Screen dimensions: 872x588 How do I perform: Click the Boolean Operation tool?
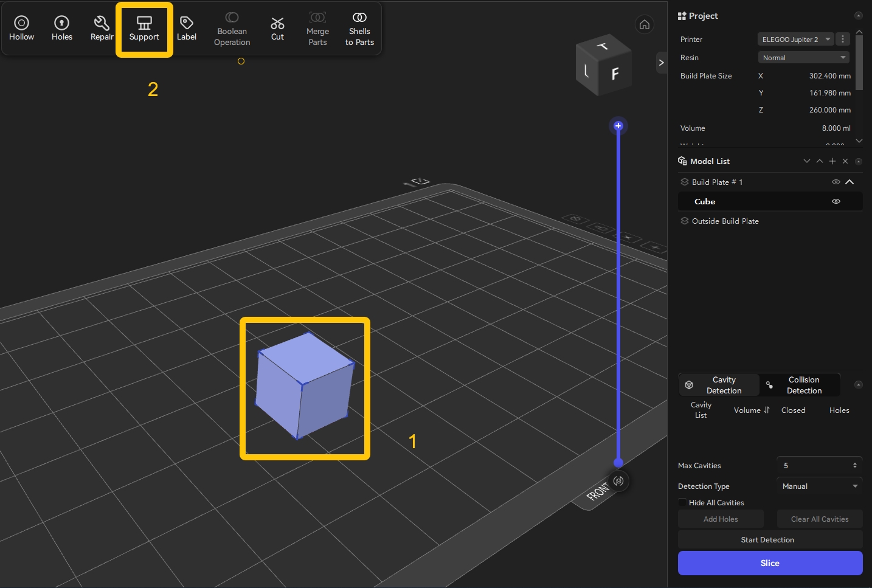click(232, 29)
